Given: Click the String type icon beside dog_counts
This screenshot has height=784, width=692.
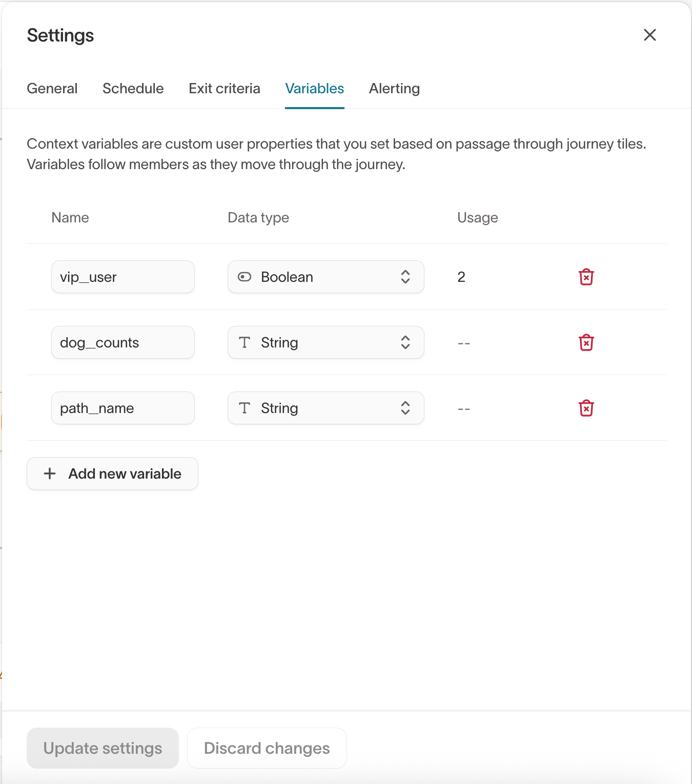Looking at the screenshot, I should coord(245,342).
